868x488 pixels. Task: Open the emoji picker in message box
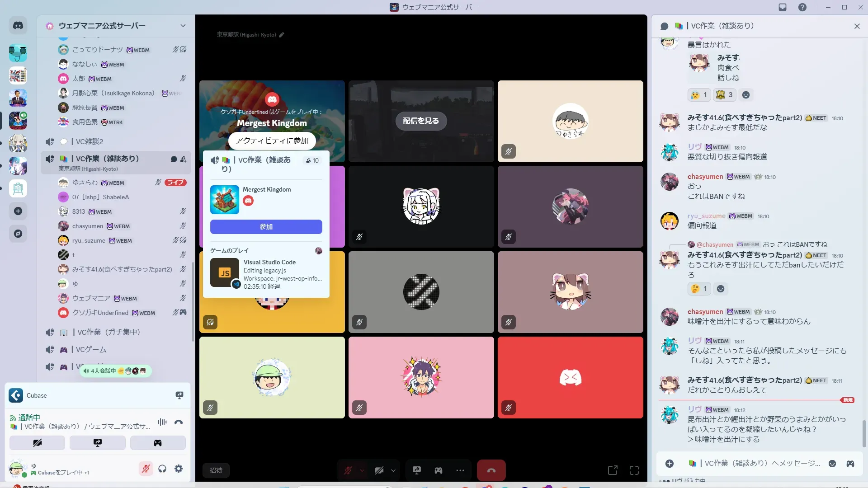click(x=832, y=464)
